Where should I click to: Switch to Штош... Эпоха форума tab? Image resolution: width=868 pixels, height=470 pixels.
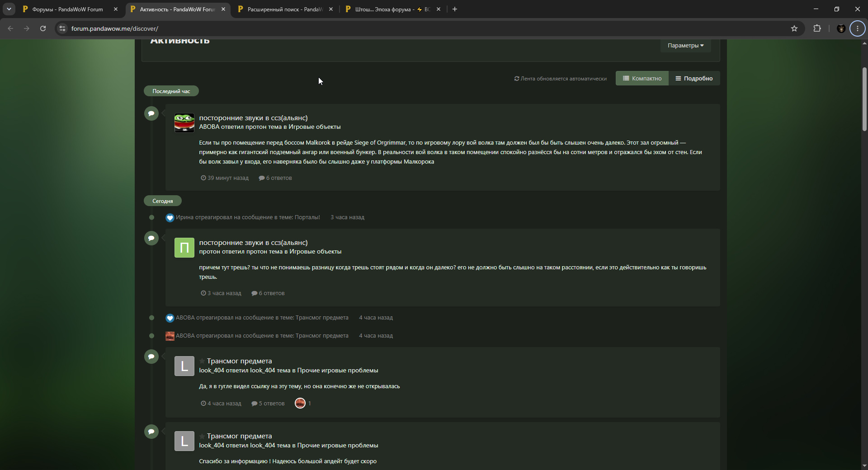click(392, 9)
